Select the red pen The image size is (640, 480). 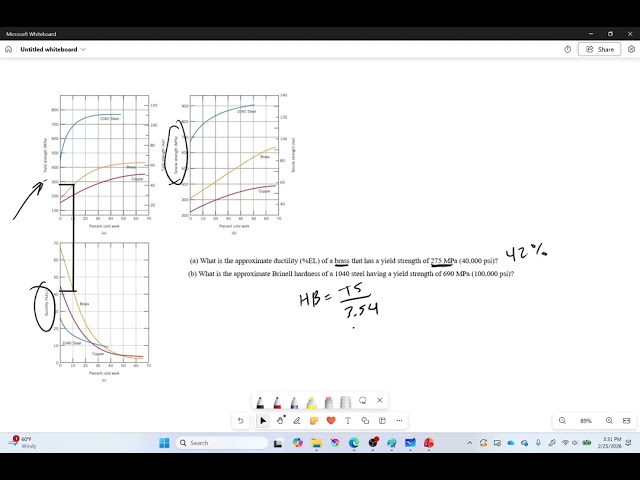coord(277,402)
